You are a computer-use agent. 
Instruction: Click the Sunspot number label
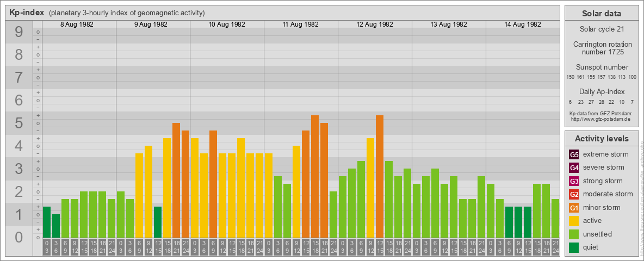click(x=601, y=67)
